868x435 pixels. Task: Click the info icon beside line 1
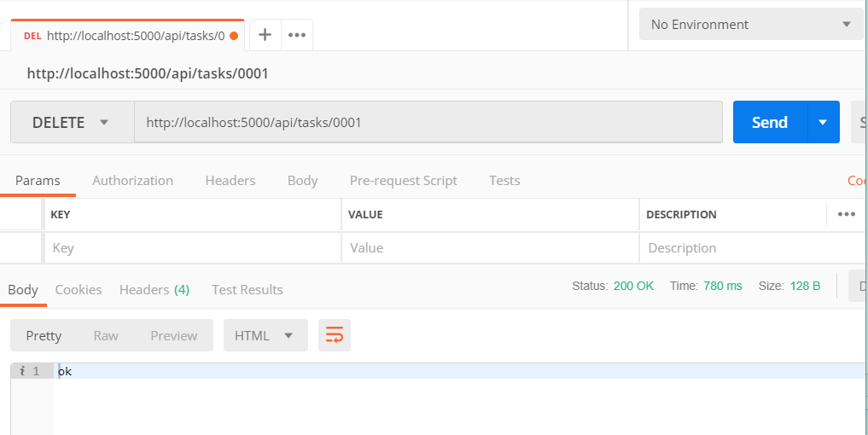click(x=22, y=371)
